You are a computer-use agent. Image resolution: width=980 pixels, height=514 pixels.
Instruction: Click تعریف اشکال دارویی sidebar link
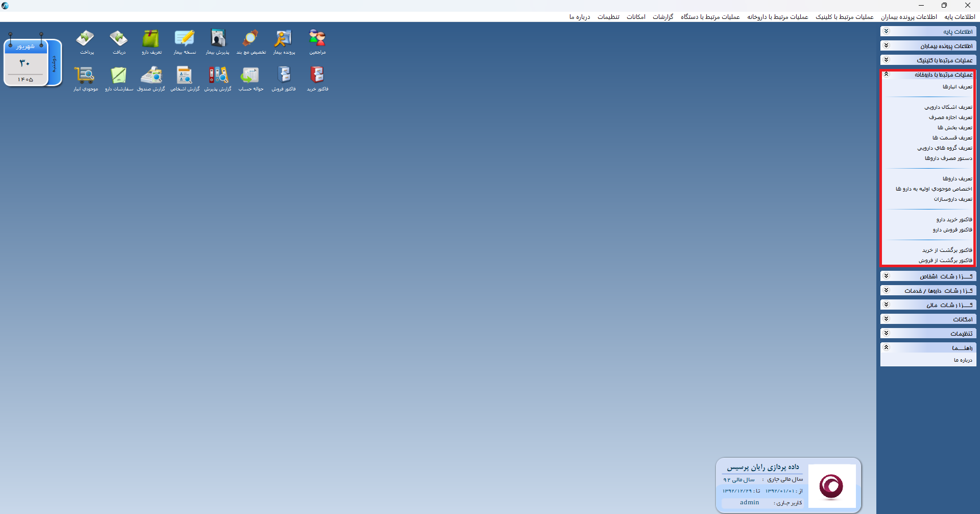coord(948,107)
